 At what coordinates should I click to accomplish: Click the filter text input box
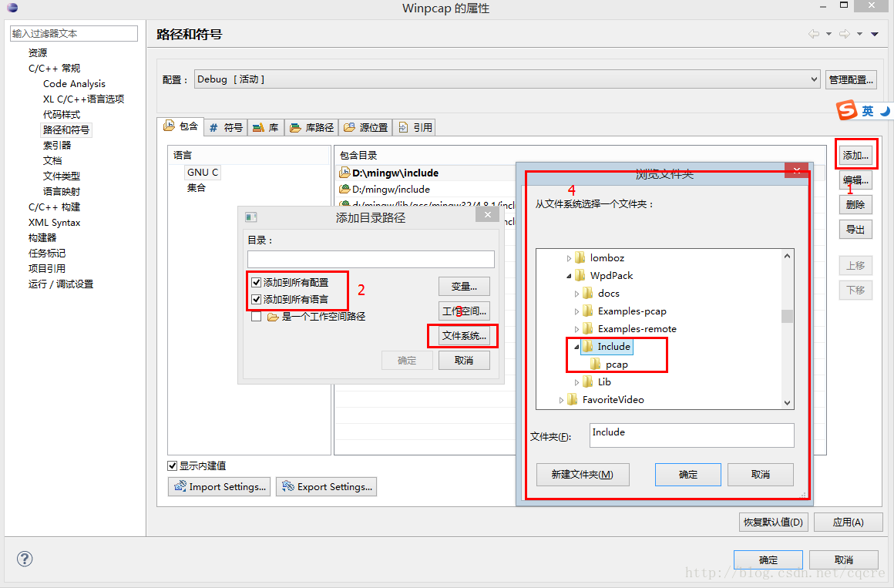click(x=73, y=33)
